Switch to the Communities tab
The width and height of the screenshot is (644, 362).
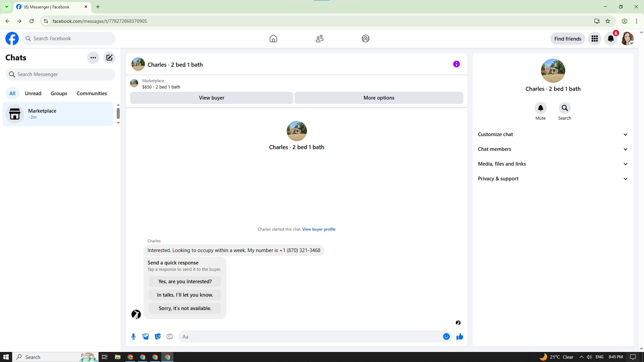coord(92,94)
